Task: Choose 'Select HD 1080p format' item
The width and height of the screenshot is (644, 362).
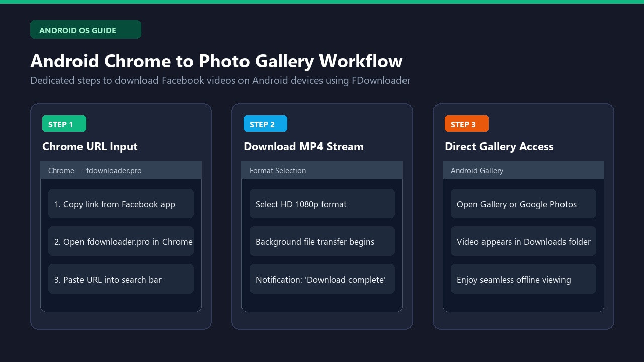Action: tap(322, 204)
